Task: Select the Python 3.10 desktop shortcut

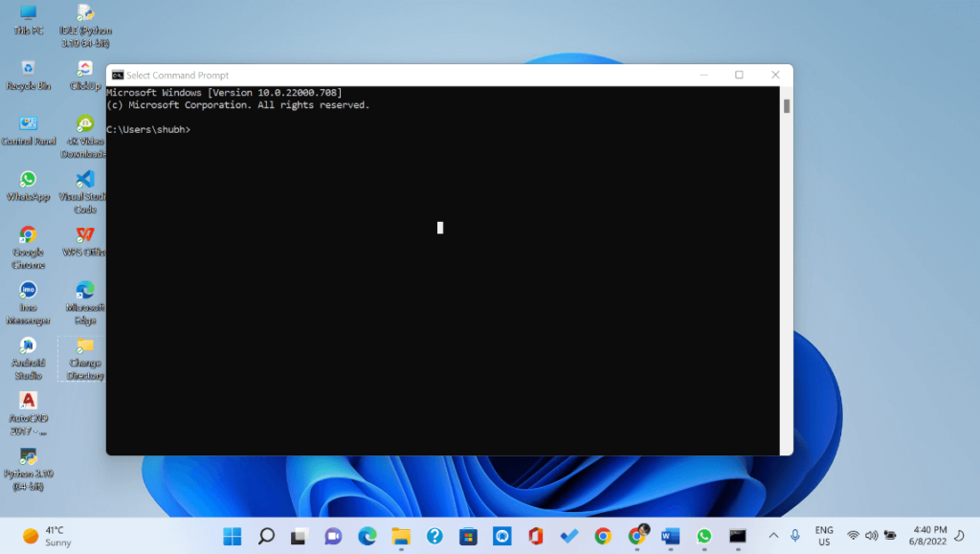Action: pyautogui.click(x=28, y=470)
